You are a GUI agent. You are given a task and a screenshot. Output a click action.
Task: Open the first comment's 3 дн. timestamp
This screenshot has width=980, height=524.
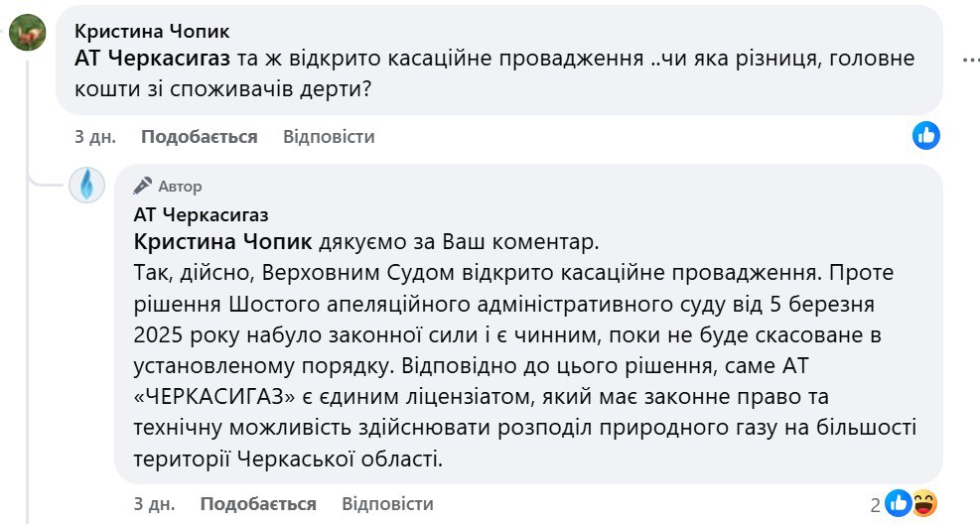point(95,137)
